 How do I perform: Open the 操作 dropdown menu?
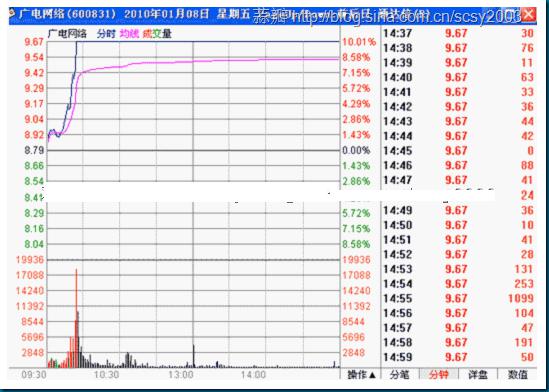[361, 375]
